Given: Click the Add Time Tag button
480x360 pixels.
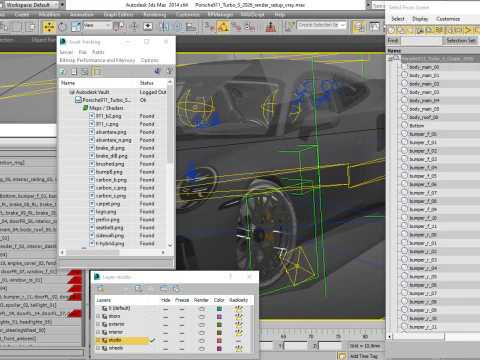Looking at the screenshot, I should pyautogui.click(x=364, y=356).
